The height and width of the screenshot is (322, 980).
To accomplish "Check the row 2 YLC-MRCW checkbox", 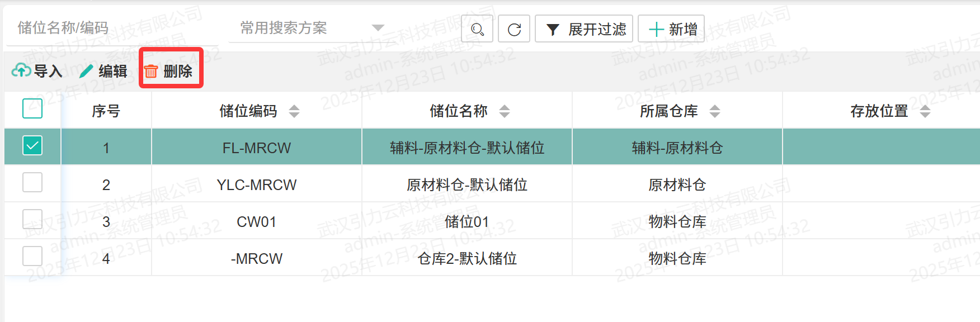I will pyautogui.click(x=32, y=183).
